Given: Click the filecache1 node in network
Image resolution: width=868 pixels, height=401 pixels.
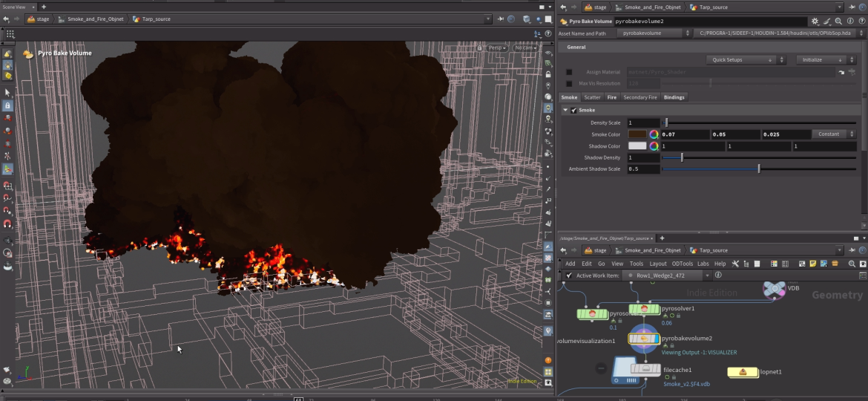Looking at the screenshot, I should tap(645, 369).
